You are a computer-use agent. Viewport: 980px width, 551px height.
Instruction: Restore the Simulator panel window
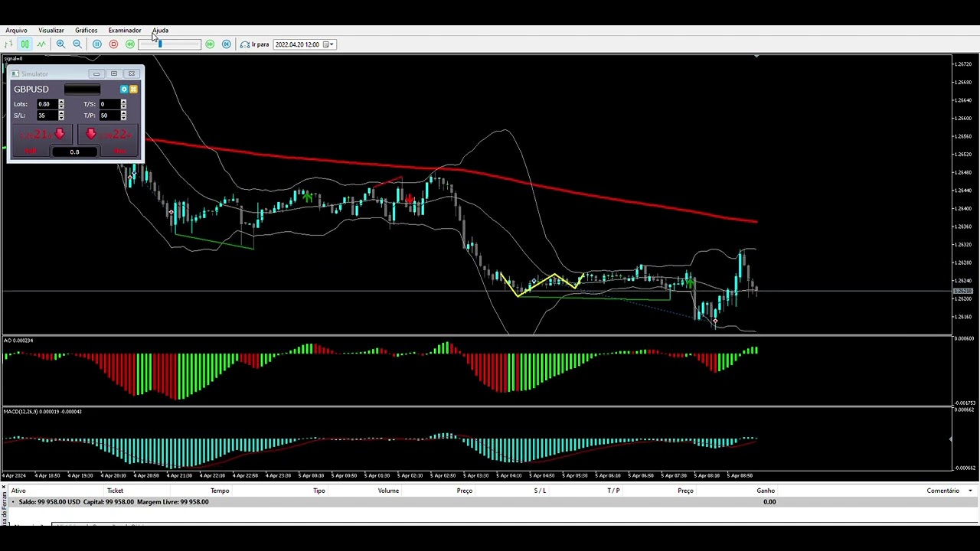pos(114,74)
